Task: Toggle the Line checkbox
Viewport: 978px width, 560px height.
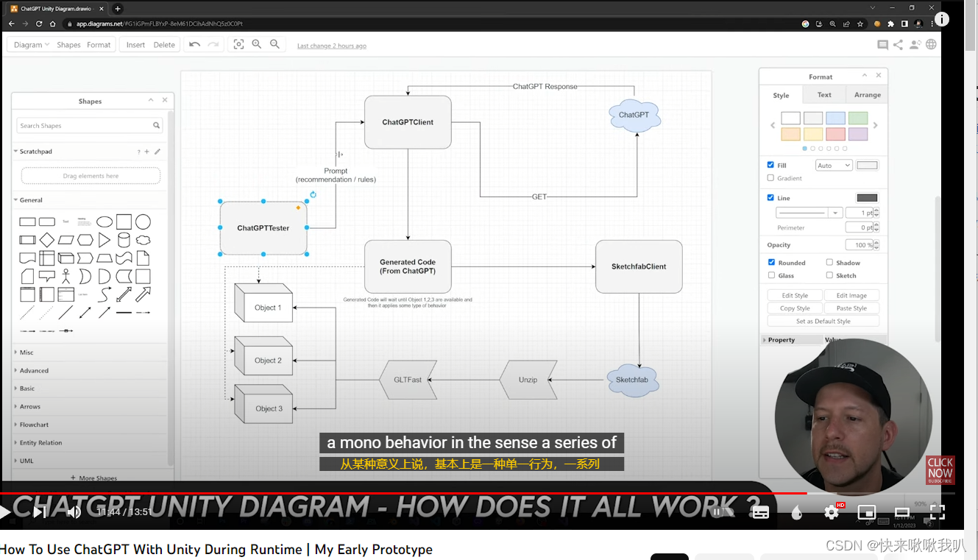Action: [x=770, y=197]
